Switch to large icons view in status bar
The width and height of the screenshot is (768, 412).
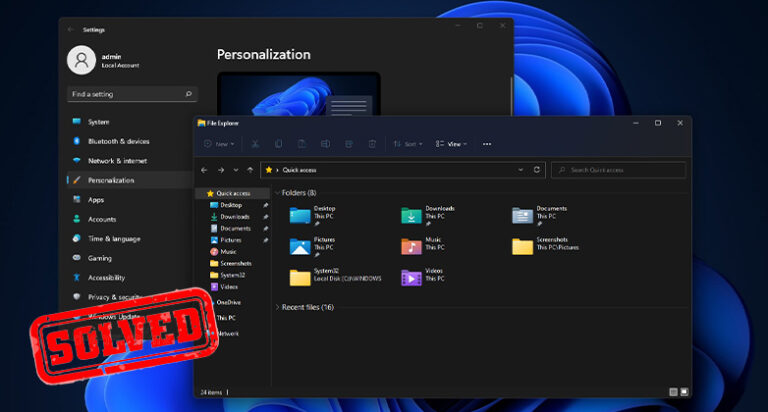(x=684, y=392)
